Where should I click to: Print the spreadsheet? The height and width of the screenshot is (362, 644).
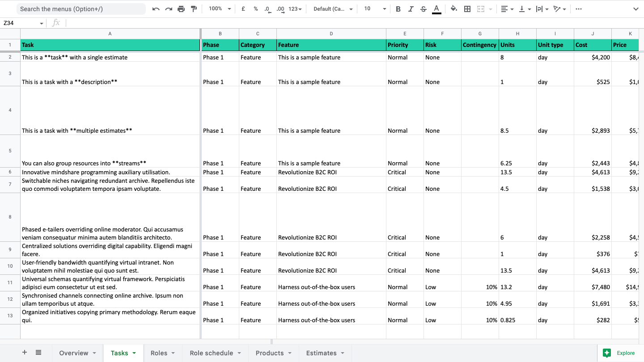click(x=181, y=9)
